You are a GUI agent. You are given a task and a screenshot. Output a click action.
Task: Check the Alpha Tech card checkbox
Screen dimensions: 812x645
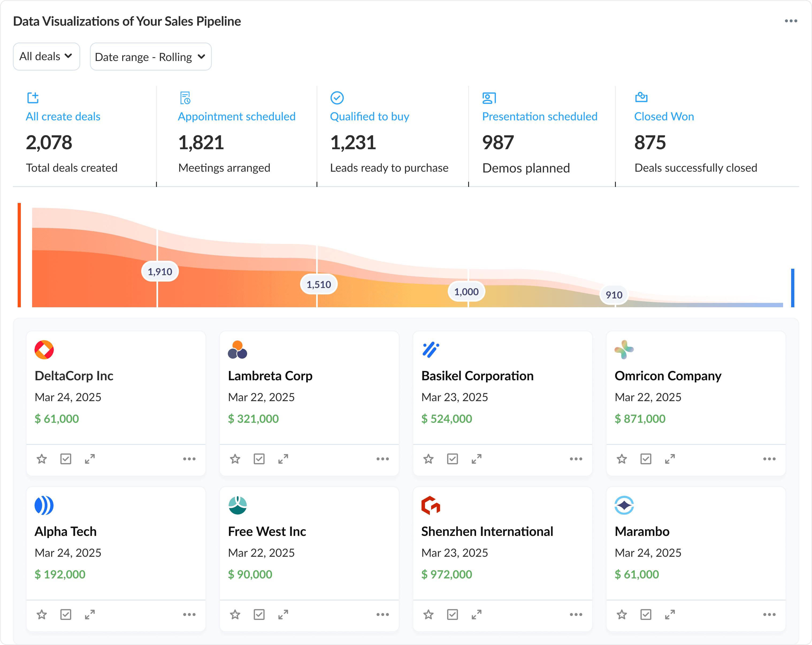click(66, 614)
